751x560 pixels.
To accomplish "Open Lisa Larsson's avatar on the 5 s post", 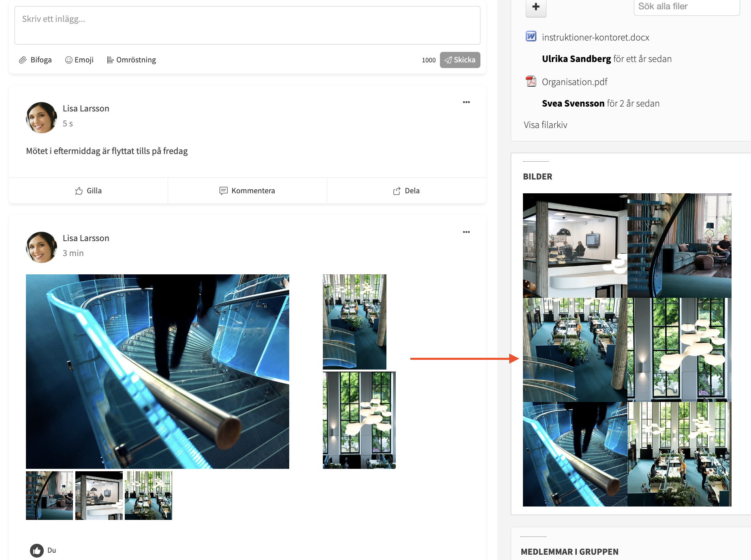I will tap(41, 118).
